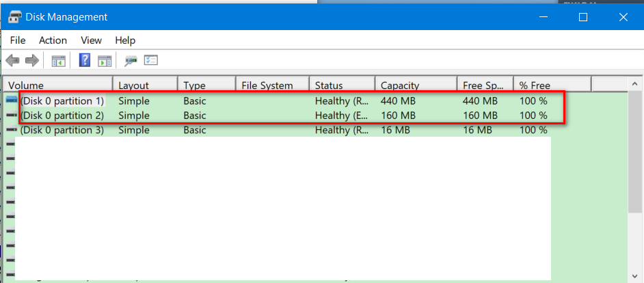Sort by the Volume column header
The image size is (644, 283).
[58, 84]
